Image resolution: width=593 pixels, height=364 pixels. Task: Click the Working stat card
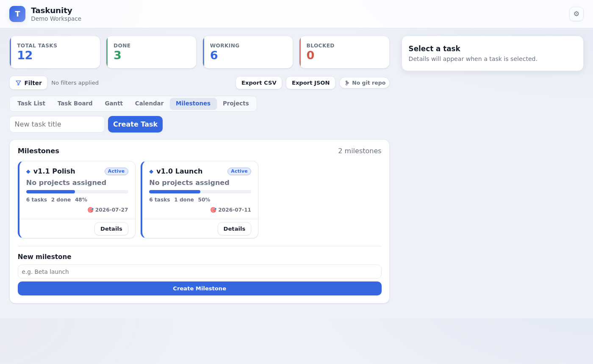(x=248, y=52)
